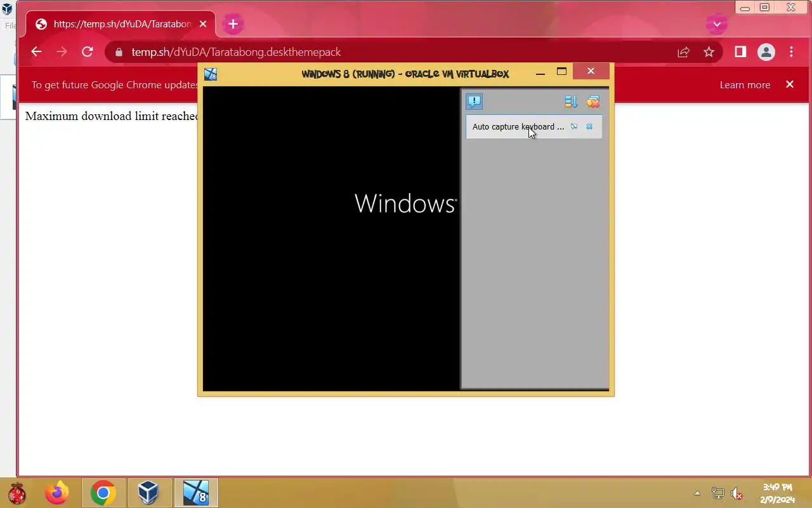Maximize the Windows 8 VirtualBox window
Viewport: 812px width, 508px height.
tap(561, 71)
